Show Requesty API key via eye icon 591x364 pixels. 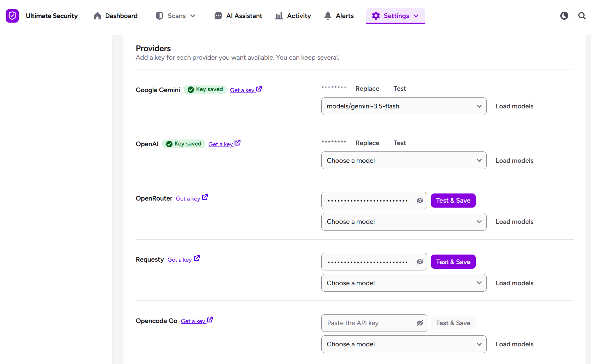coord(420,262)
